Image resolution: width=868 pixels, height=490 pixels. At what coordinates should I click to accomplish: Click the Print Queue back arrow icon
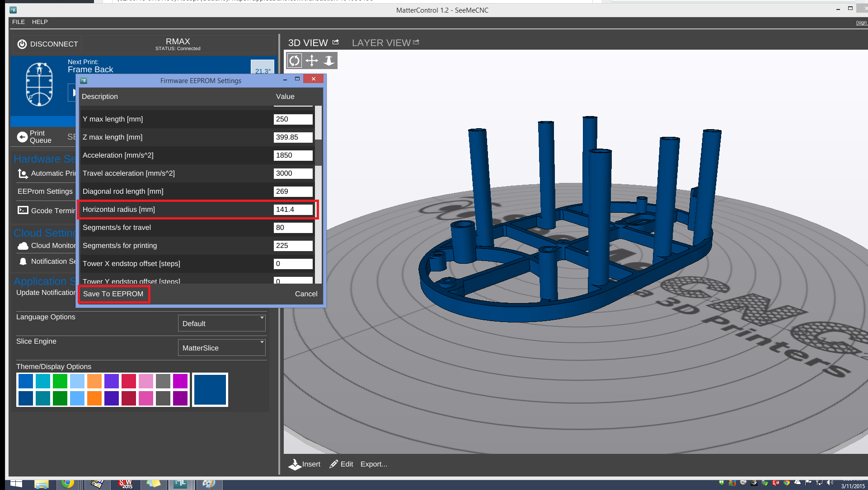coord(22,137)
